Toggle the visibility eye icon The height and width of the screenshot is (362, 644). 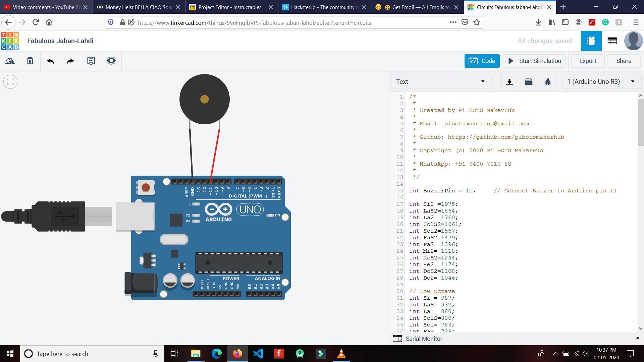(x=111, y=61)
